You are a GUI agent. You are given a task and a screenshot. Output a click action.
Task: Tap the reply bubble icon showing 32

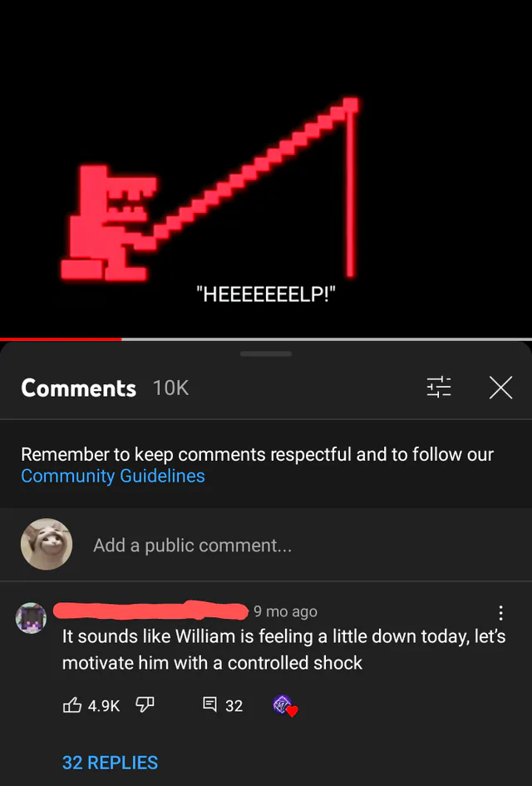click(209, 704)
